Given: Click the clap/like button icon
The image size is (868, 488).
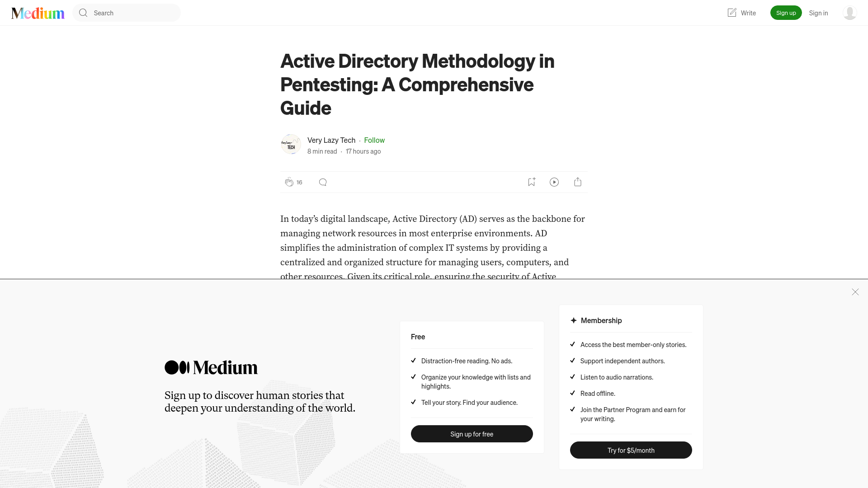Looking at the screenshot, I should (x=289, y=182).
